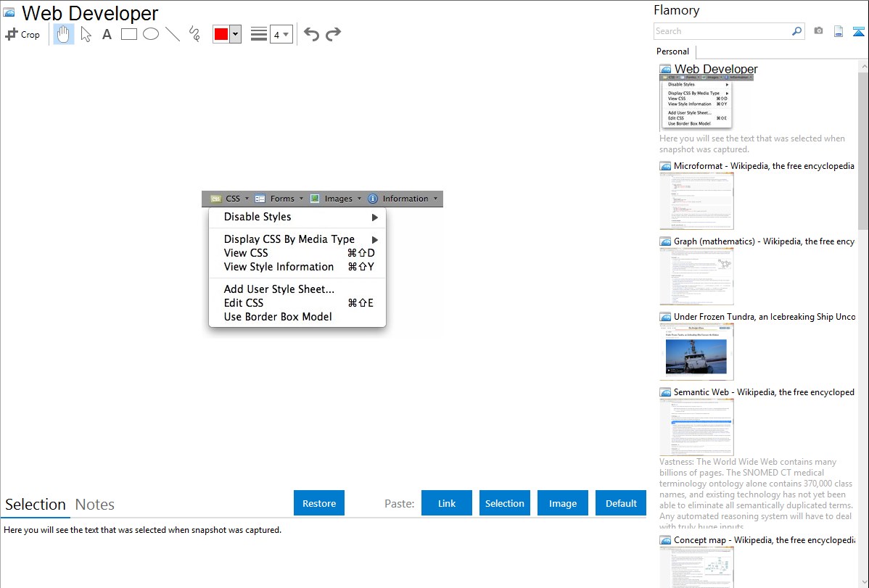The height and width of the screenshot is (588, 869).
Task: Click the scroll up arrow in snapshot list
Action: [x=863, y=65]
